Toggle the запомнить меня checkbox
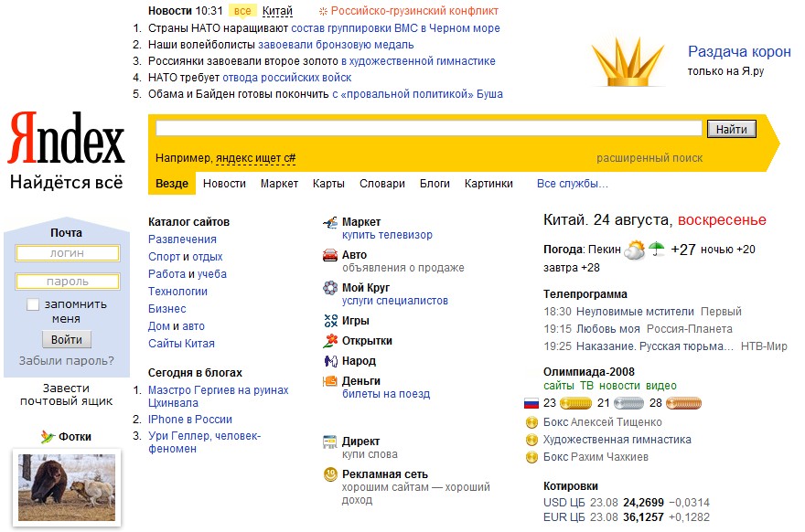The height and width of the screenshot is (532, 805). coord(33,304)
